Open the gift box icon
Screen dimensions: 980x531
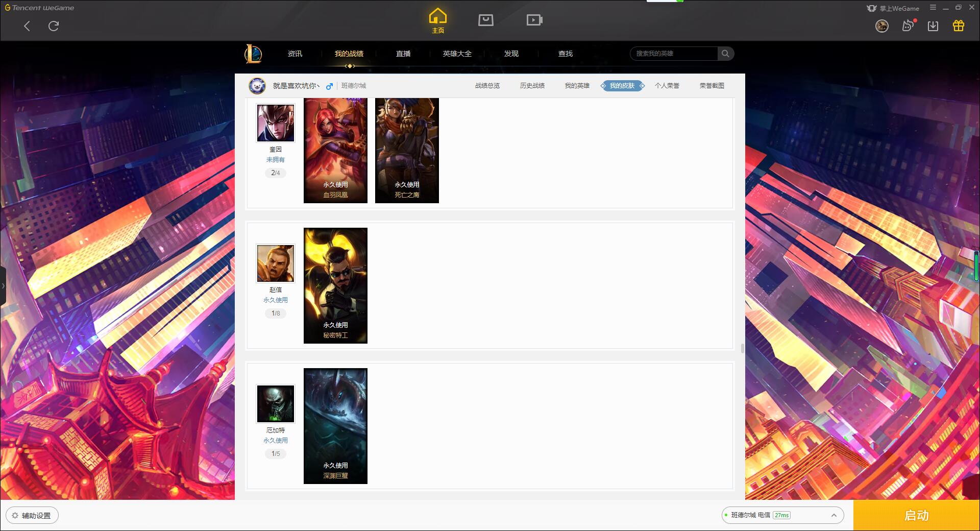[959, 26]
